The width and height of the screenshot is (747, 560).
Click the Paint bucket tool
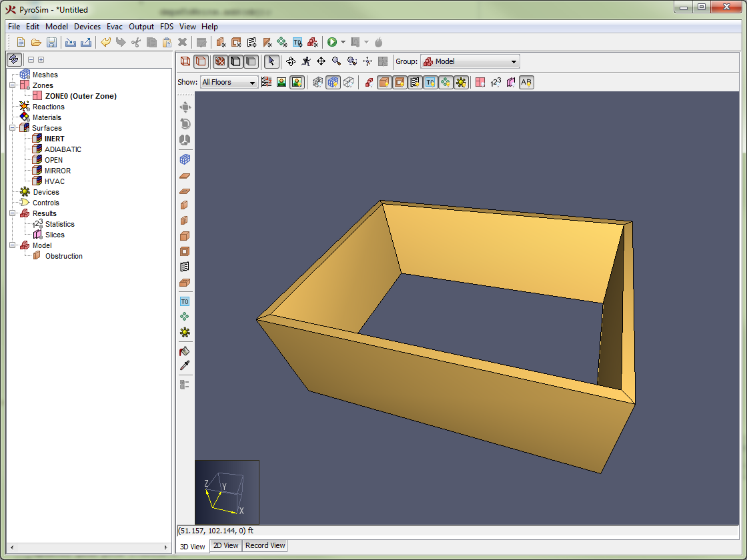185,351
